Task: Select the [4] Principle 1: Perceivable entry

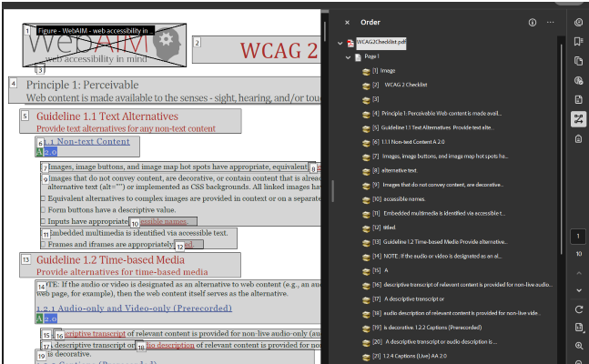Action: [x=436, y=114]
